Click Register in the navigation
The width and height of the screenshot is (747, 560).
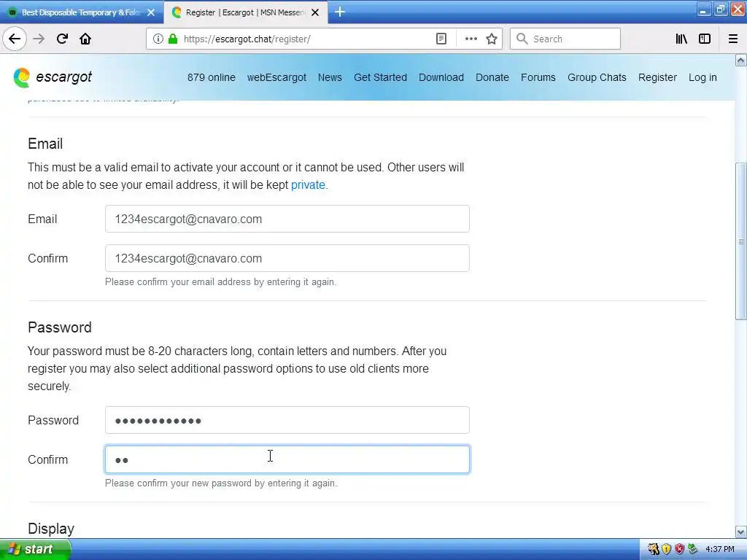tap(657, 77)
